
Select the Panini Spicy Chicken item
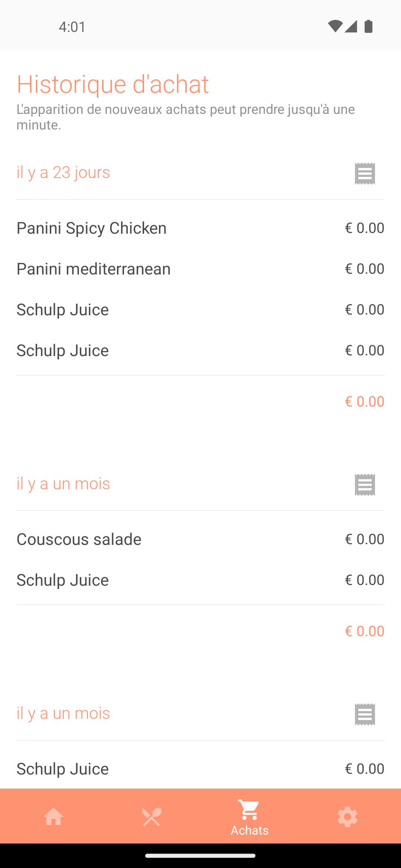[x=91, y=228]
